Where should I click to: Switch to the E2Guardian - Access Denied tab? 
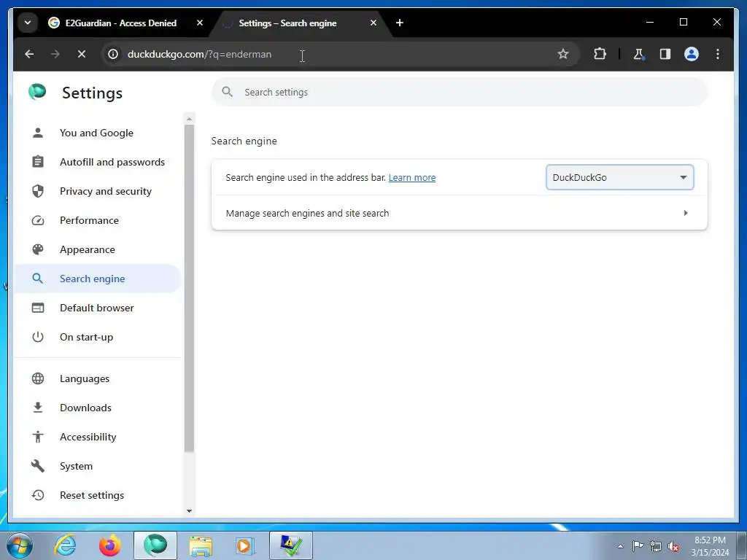122,23
